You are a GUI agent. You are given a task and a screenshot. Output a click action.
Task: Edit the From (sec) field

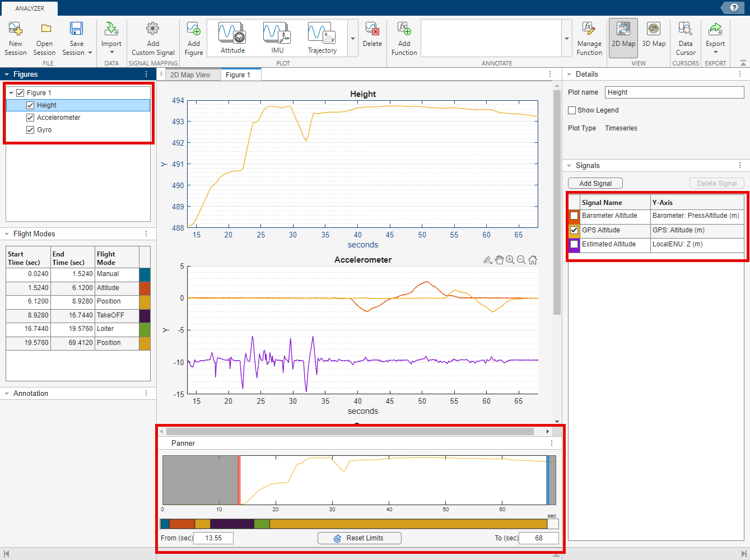point(213,538)
